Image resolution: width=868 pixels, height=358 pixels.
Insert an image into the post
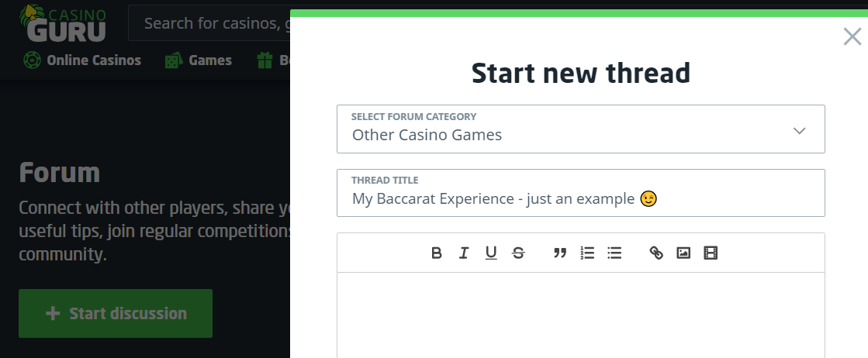[683, 253]
